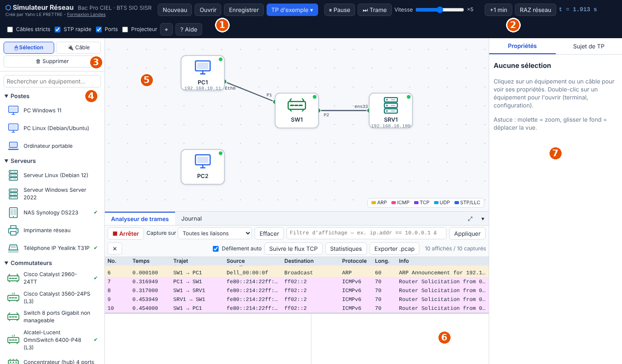The width and height of the screenshot is (622, 364).
Task: Switch to Câble tool mode
Action: (78, 47)
